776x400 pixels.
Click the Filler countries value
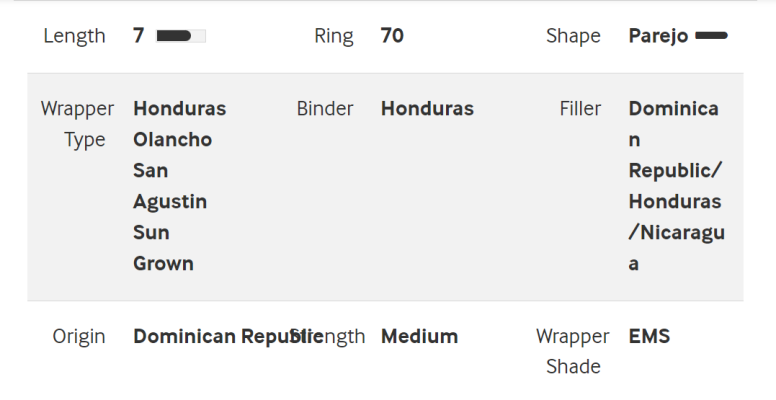point(677,186)
